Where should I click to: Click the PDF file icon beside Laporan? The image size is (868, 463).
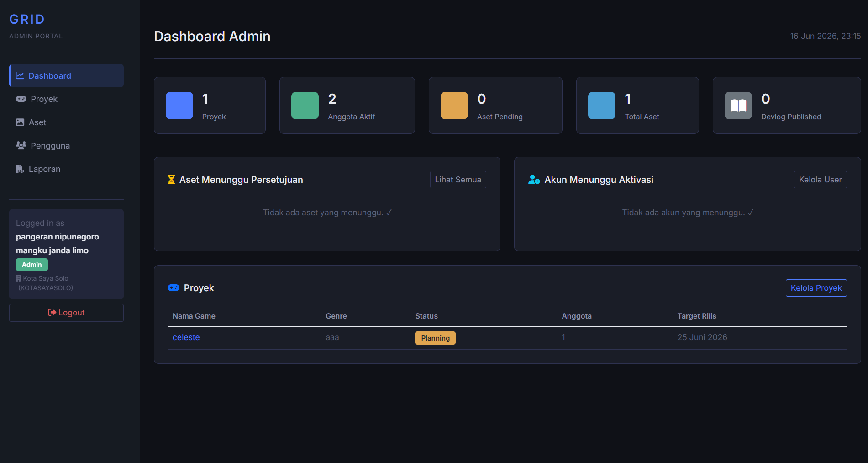(20, 169)
